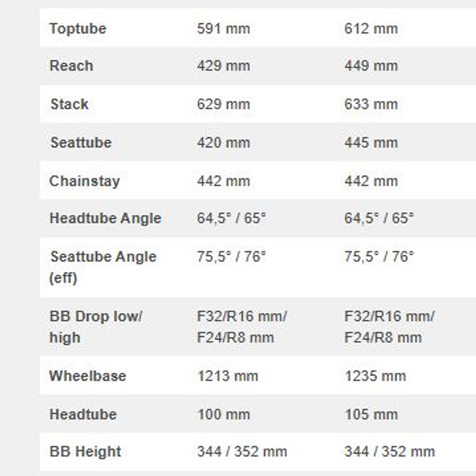Screen dimensions: 476x476
Task: Click the 629 mm stack value
Action: pyautogui.click(x=223, y=104)
